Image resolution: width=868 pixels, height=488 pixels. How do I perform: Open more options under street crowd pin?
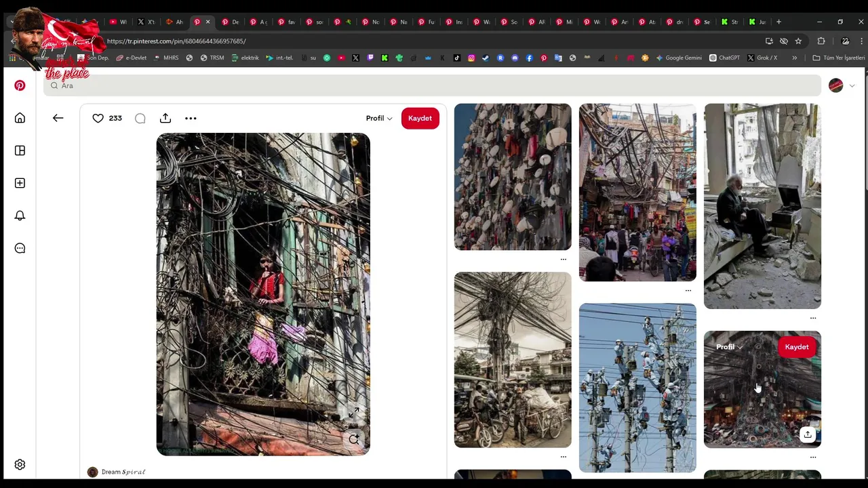[x=688, y=290]
